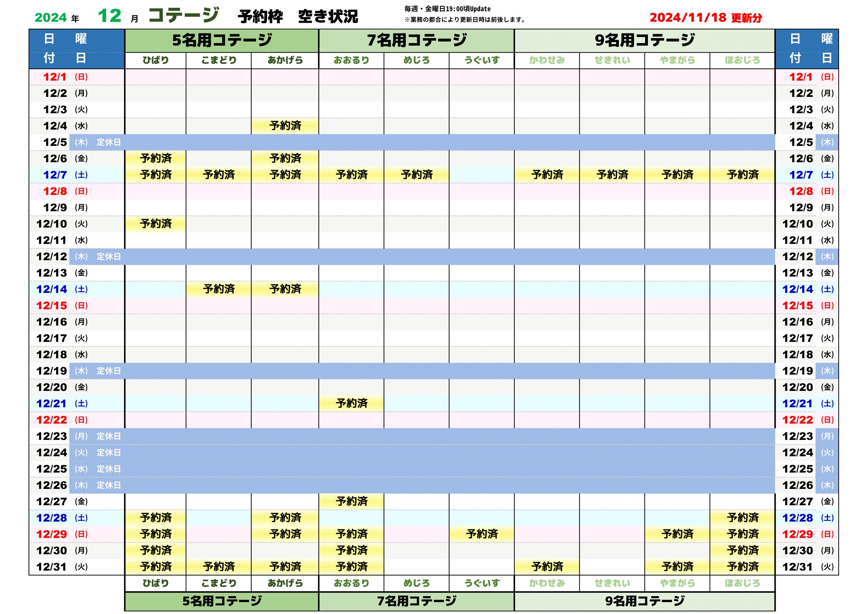Click the 予約済 cell for やまがら on 12/7
Viewport: 868px width, 614px height.
pos(678,175)
